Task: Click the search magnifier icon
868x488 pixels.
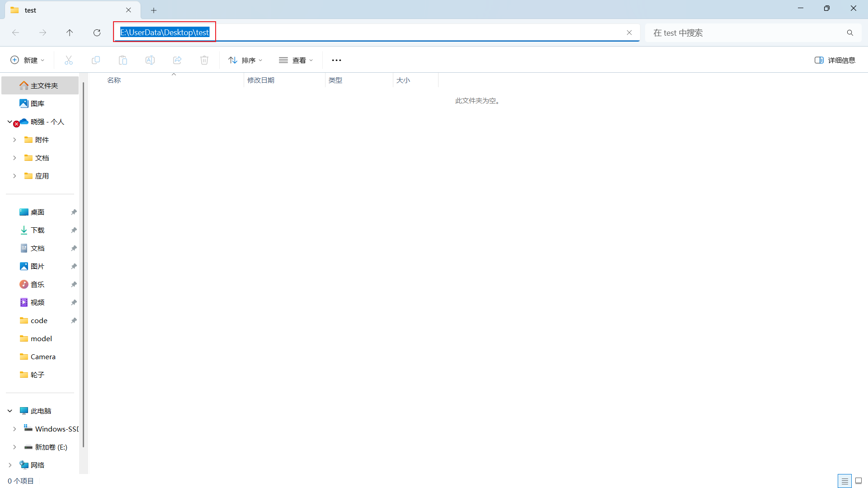Action: click(x=850, y=33)
